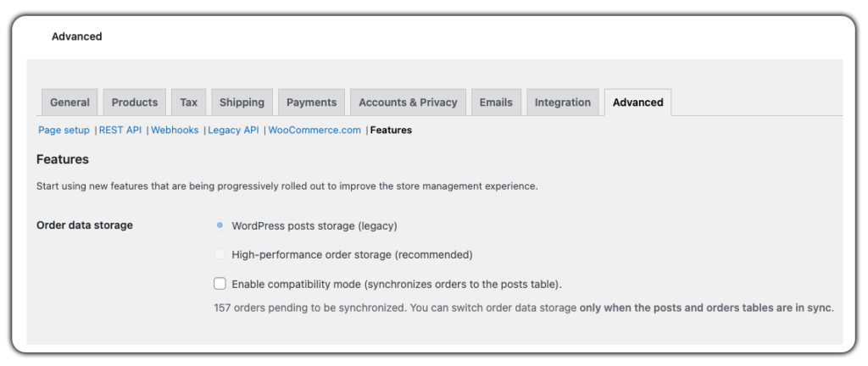Viewport: 868px width, 366px height.
Task: Switch to the Products tab
Action: 135,103
